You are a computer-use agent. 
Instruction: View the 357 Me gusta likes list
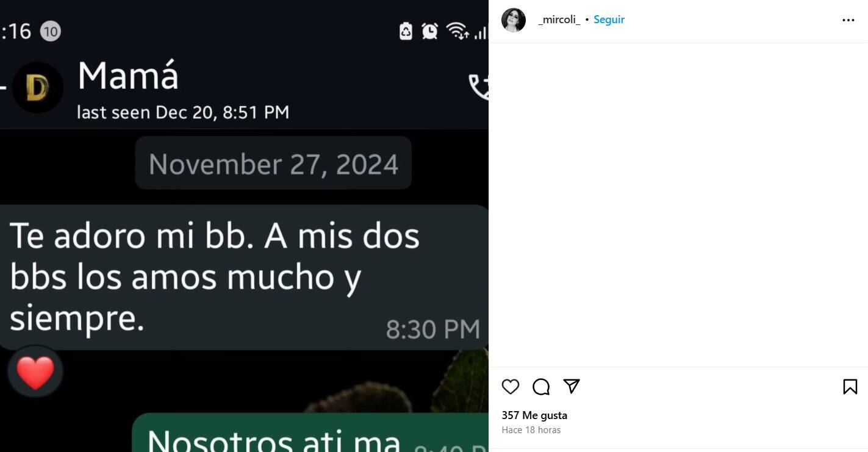[534, 415]
